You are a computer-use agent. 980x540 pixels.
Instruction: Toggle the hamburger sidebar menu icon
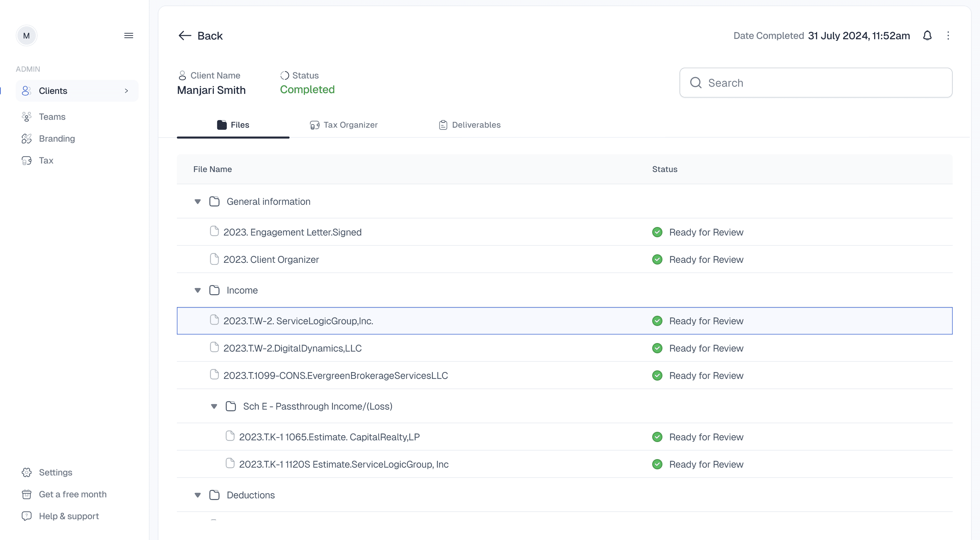tap(129, 35)
